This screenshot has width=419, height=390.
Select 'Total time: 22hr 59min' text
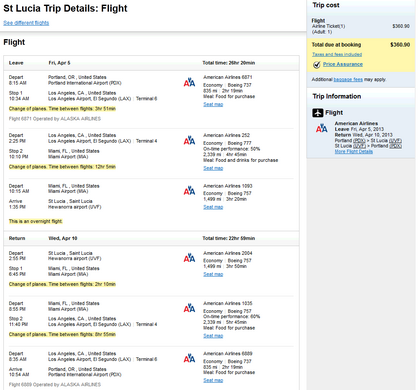click(229, 238)
